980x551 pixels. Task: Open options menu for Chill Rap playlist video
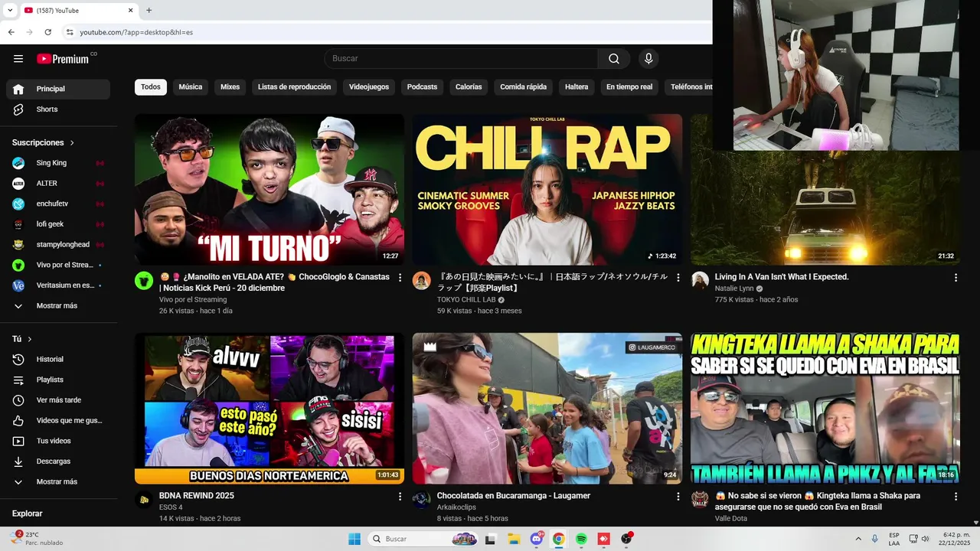pyautogui.click(x=678, y=278)
